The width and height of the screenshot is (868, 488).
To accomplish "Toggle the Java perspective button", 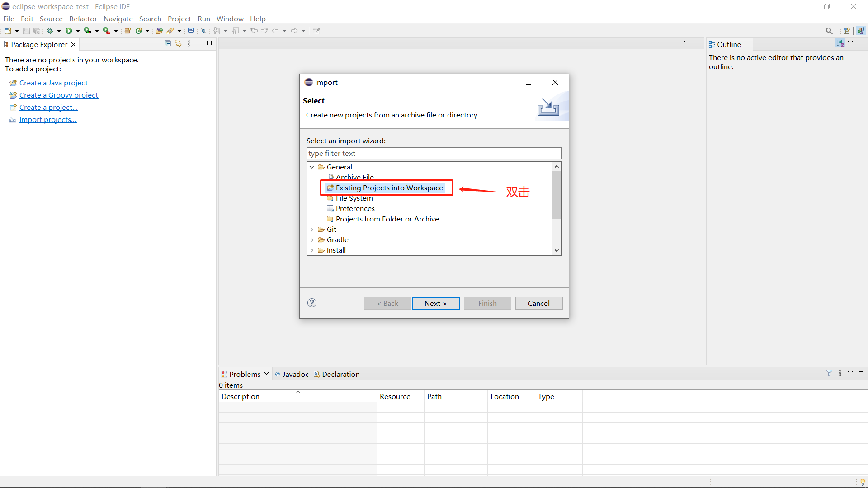I will tap(861, 31).
